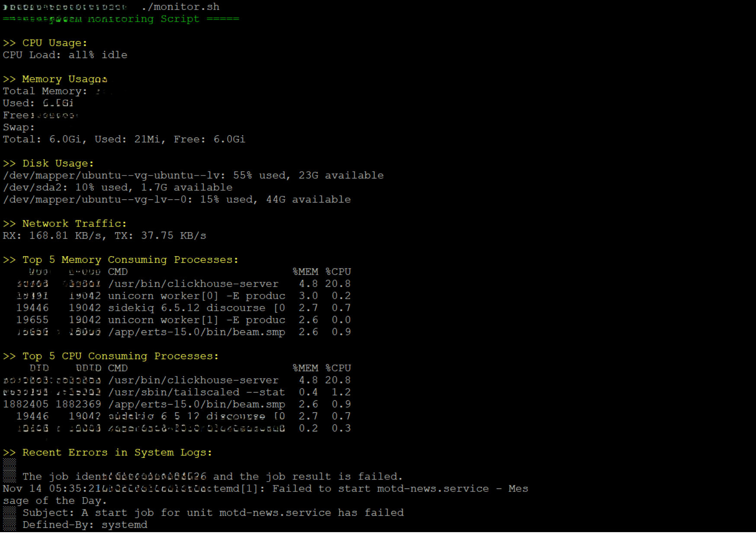Select clickhouse-server row in memory processes table
The width and height of the screenshot is (756, 536).
pyautogui.click(x=184, y=284)
